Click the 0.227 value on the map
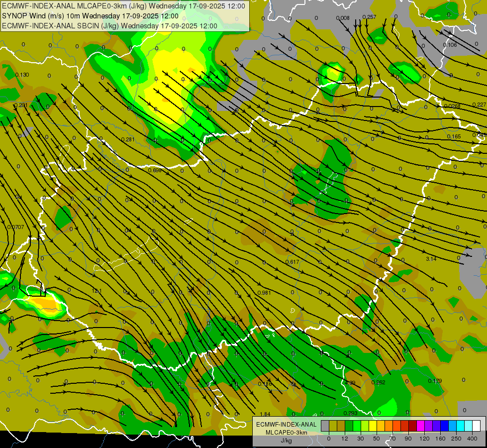The image size is (487, 448). (479, 105)
